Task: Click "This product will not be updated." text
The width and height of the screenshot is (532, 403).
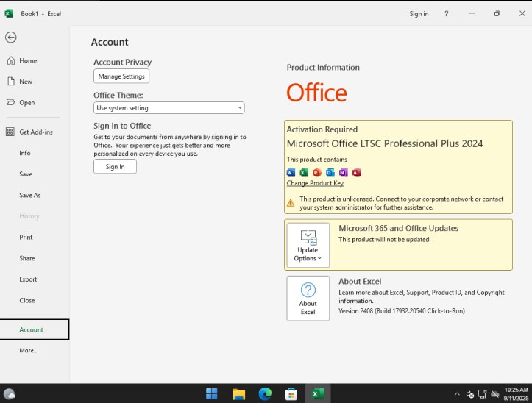Action: (x=385, y=239)
